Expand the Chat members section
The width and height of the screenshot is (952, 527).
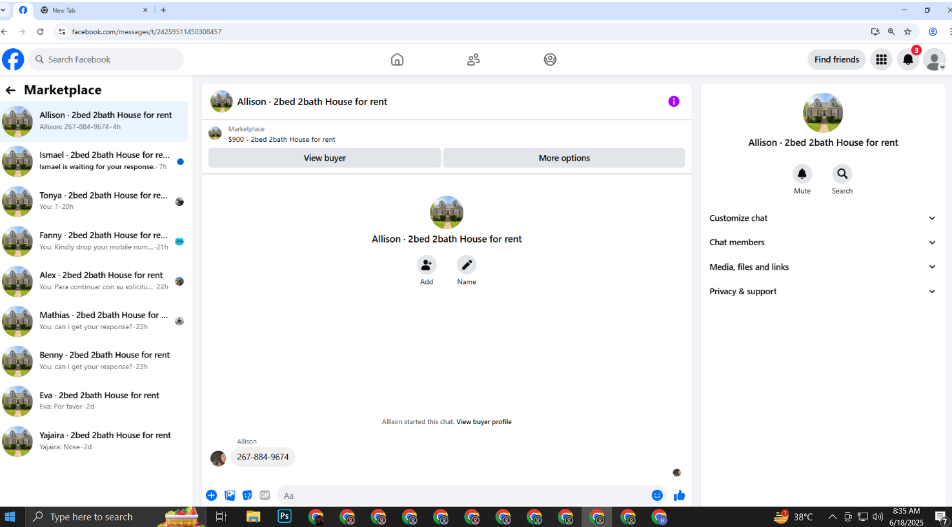pyautogui.click(x=823, y=242)
